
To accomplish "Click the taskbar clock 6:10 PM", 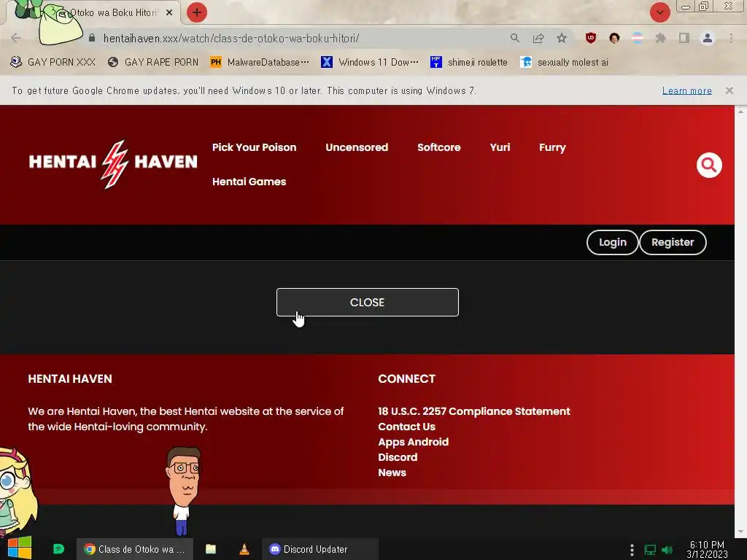I will (707, 549).
